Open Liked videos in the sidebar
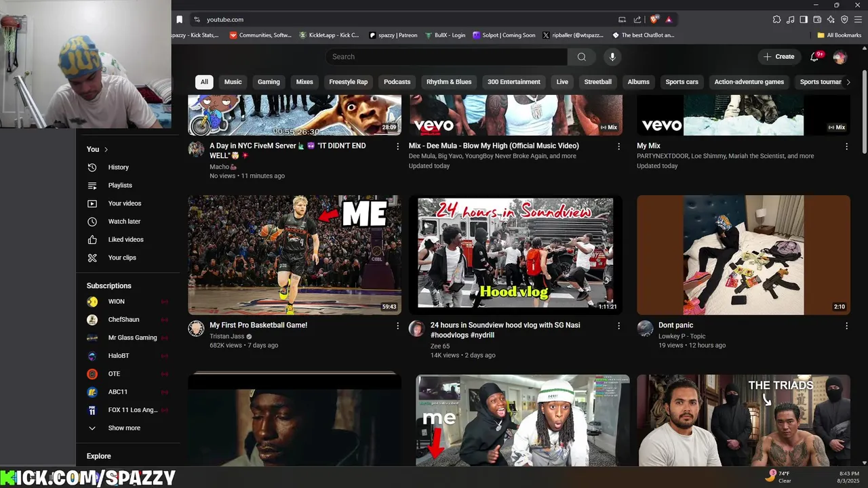868x488 pixels. point(125,239)
